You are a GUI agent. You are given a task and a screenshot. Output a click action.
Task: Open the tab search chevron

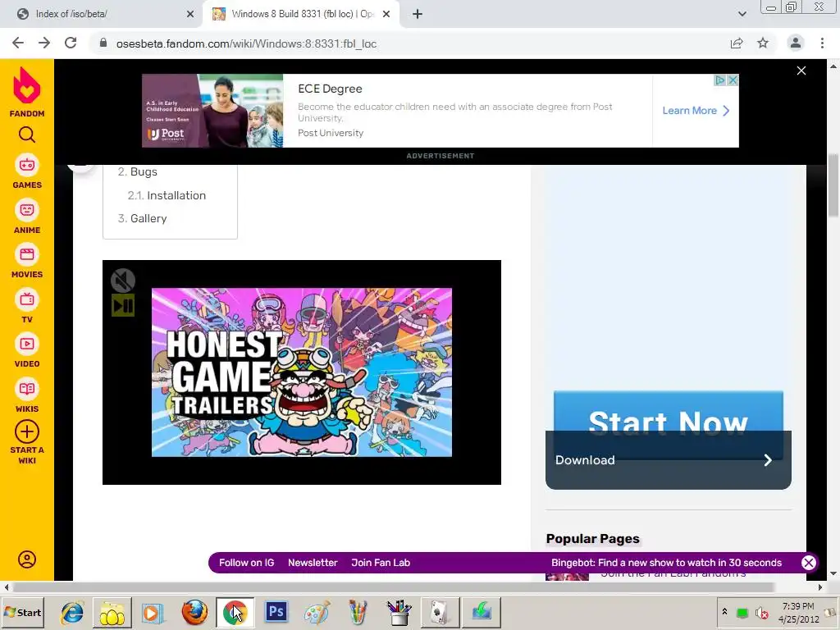(x=742, y=14)
